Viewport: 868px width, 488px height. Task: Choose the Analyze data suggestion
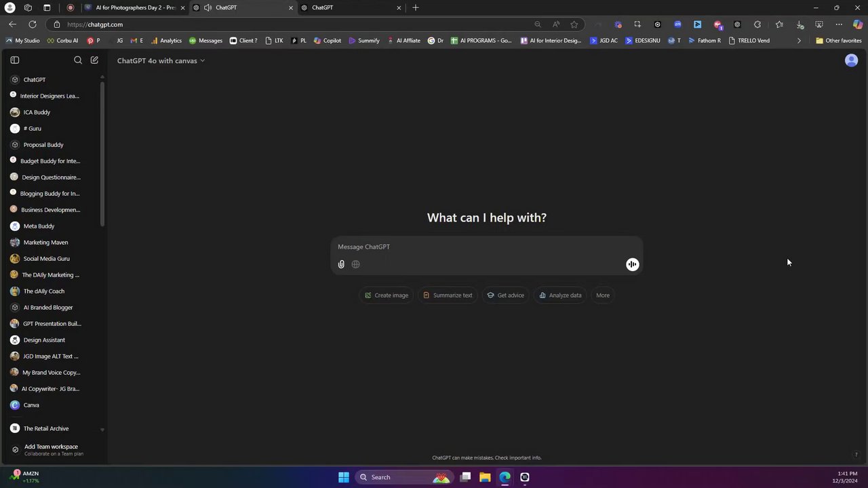[560, 296]
